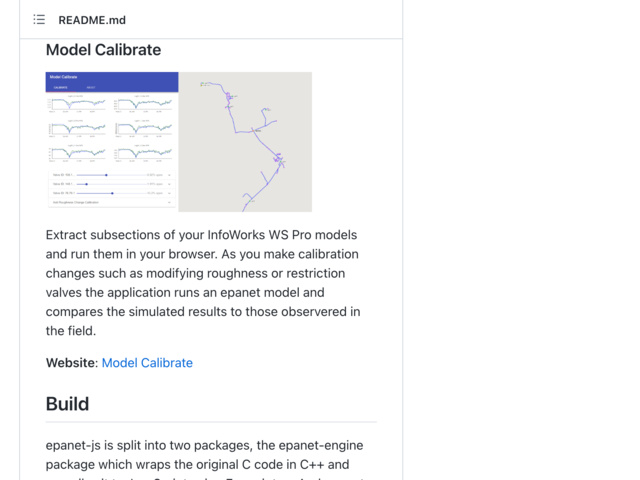Click the first valve opening slider
This screenshot has height=480, width=640.
[x=107, y=175]
